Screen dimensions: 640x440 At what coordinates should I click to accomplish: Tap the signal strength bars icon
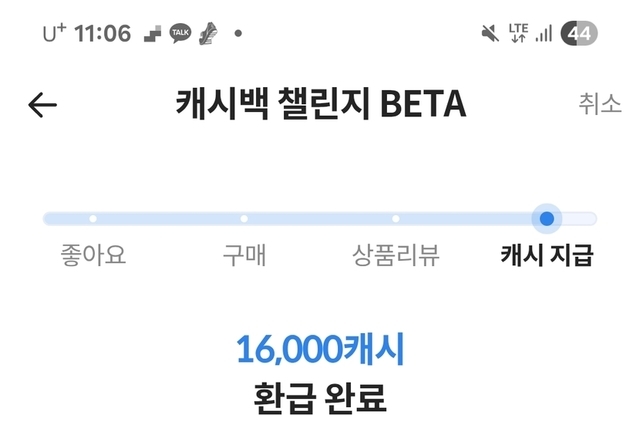[544, 34]
